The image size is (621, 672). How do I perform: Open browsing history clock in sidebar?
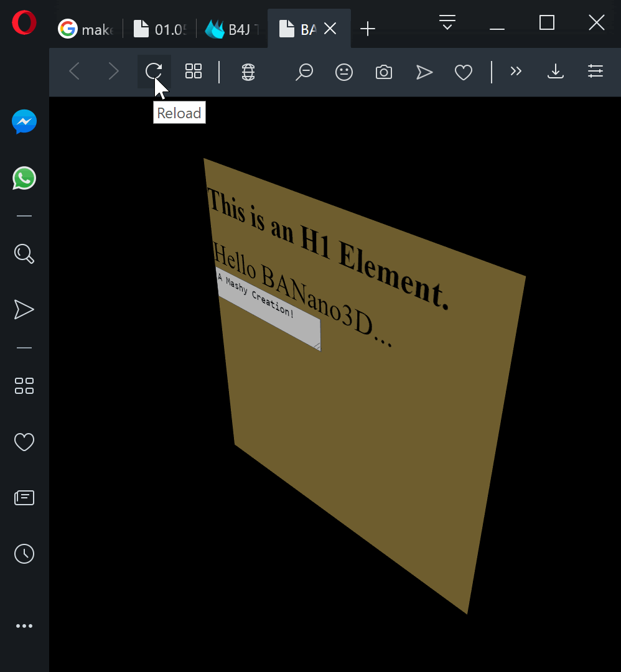click(24, 554)
